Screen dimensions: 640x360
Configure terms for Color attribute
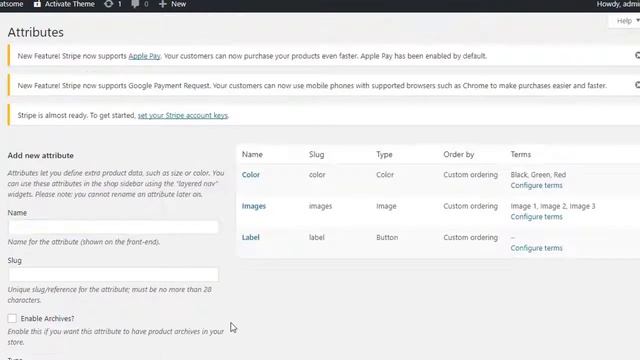(x=536, y=185)
